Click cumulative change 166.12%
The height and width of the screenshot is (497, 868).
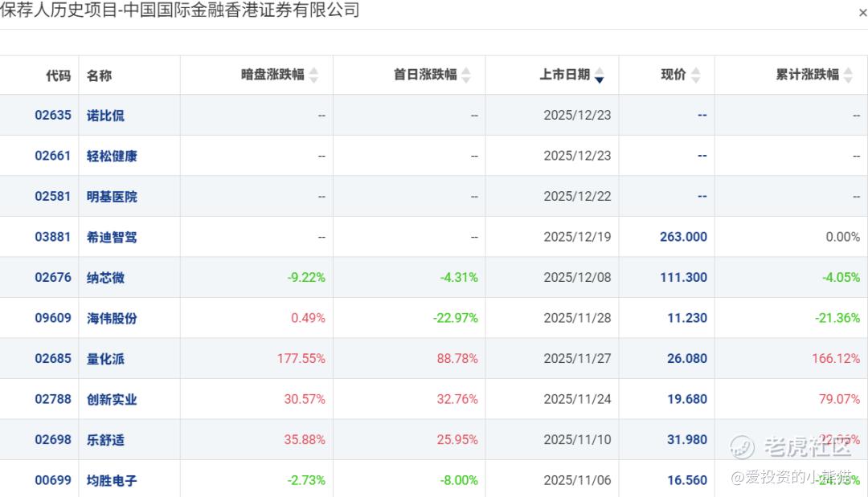836,358
